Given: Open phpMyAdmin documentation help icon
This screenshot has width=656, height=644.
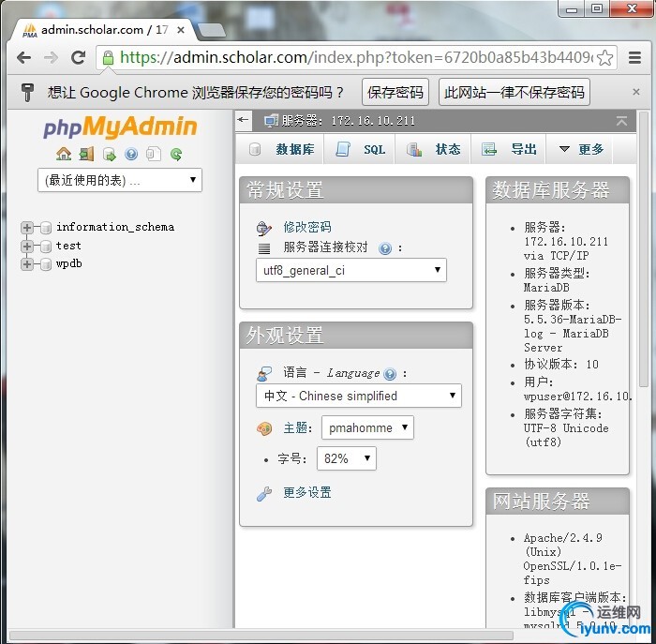Looking at the screenshot, I should pos(131,154).
